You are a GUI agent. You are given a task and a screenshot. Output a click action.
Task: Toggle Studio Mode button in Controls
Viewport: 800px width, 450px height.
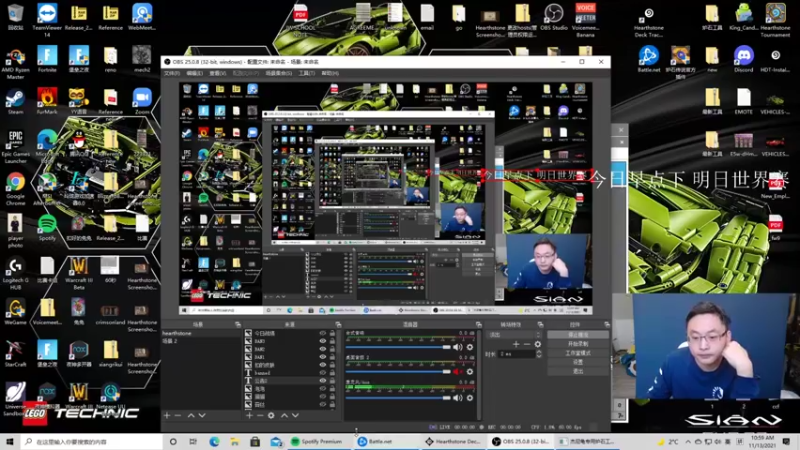click(x=578, y=353)
